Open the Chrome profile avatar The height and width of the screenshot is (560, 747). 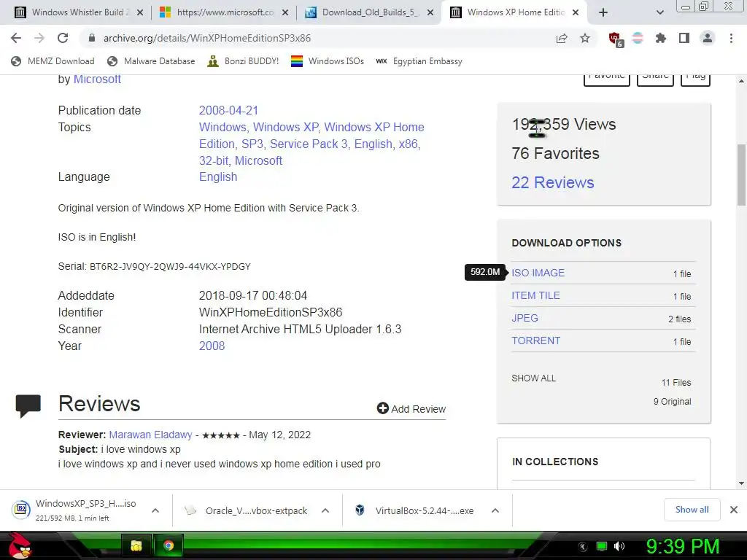pyautogui.click(x=708, y=38)
